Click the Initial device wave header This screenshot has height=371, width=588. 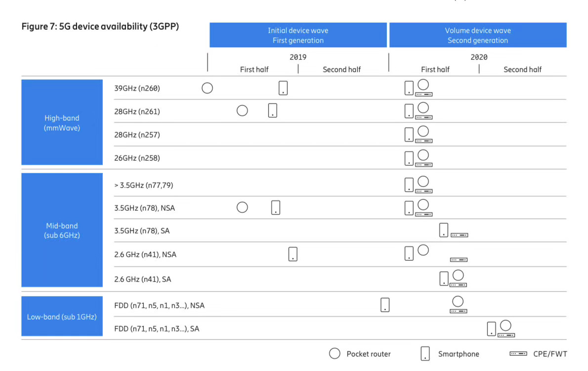click(298, 35)
